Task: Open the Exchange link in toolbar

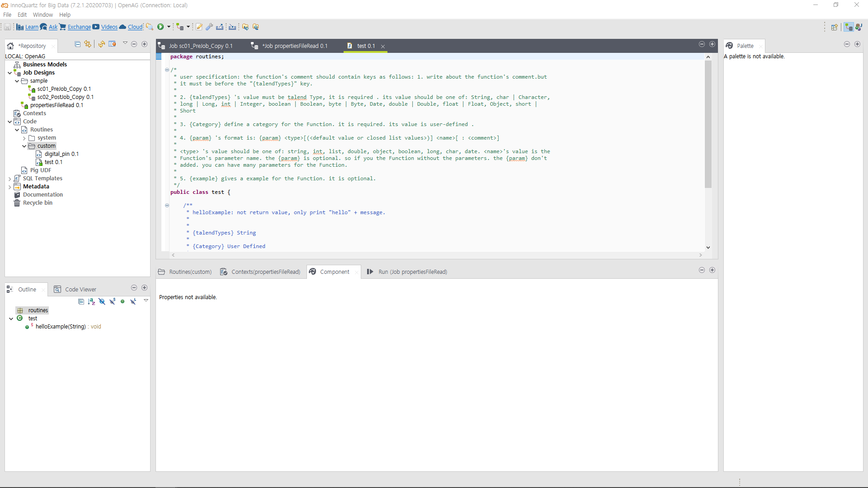Action: click(79, 27)
